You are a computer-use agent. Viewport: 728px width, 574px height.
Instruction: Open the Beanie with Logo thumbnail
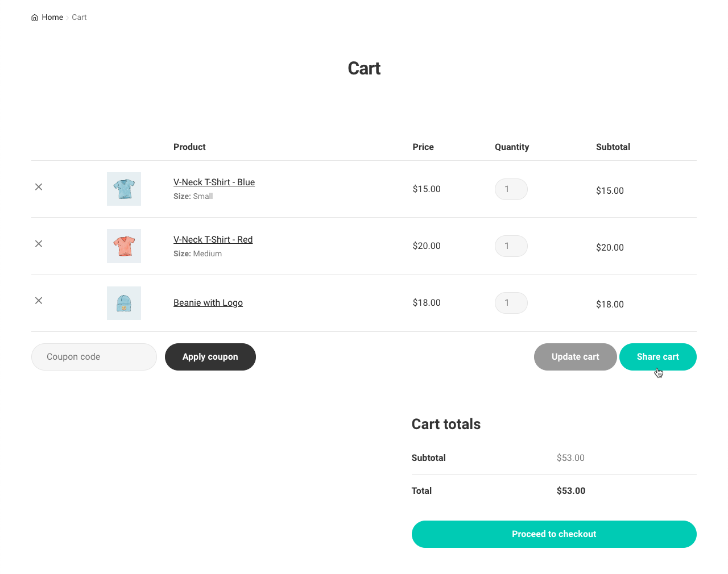pyautogui.click(x=124, y=303)
